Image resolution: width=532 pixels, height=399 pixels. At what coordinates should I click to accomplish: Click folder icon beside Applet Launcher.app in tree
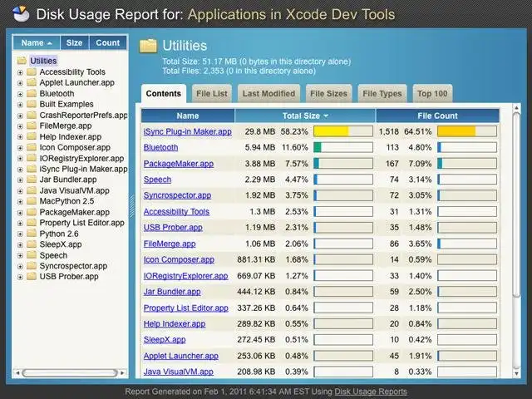(x=32, y=82)
